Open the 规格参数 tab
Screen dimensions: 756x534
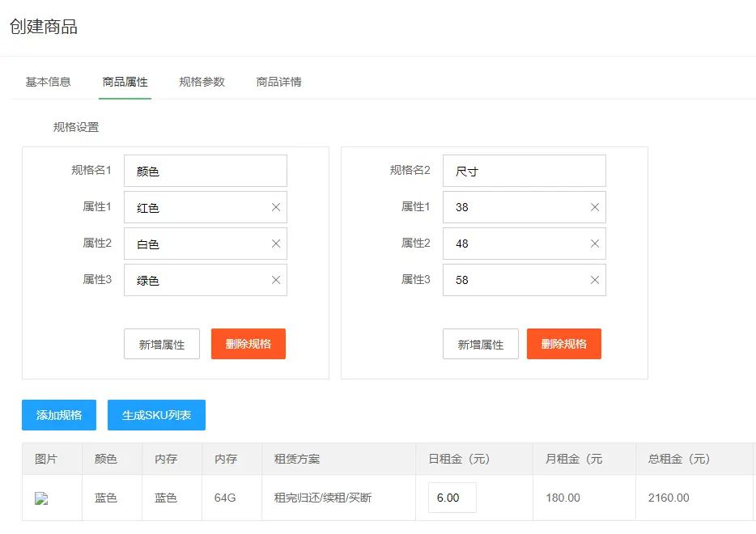point(202,82)
